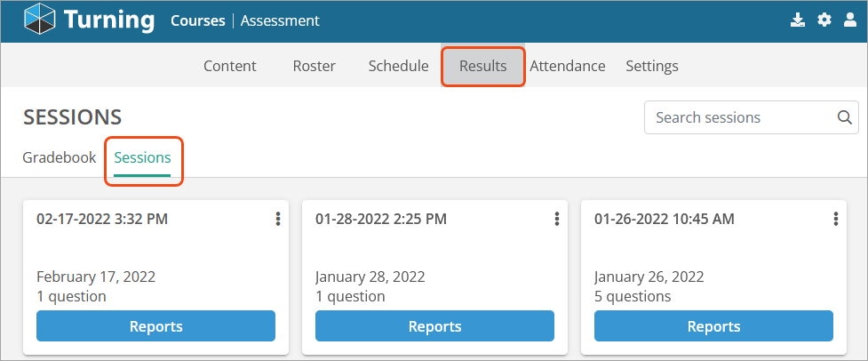Screen dimensions: 868x361
Task: Open the course Settings tab
Action: coord(652,66)
